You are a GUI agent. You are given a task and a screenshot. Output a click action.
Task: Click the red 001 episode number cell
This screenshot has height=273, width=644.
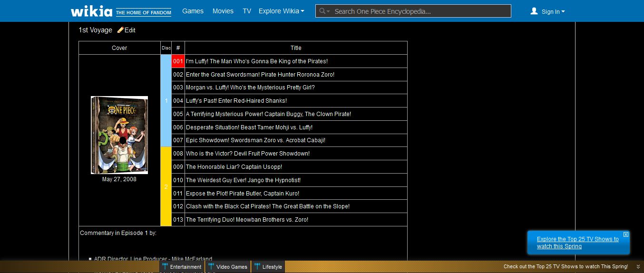[x=178, y=61]
